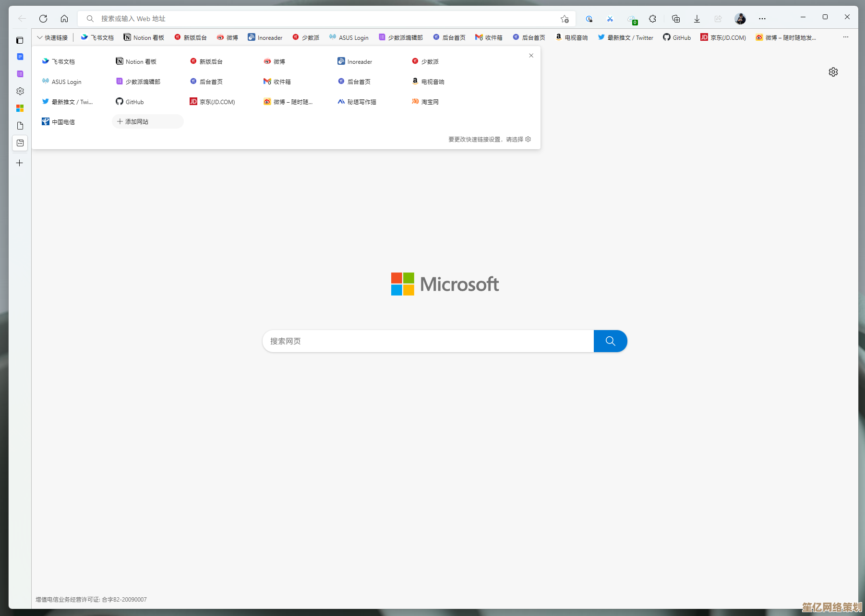Expand favorites bar overflow menu
Viewport: 865px width, 616px height.
(x=845, y=37)
